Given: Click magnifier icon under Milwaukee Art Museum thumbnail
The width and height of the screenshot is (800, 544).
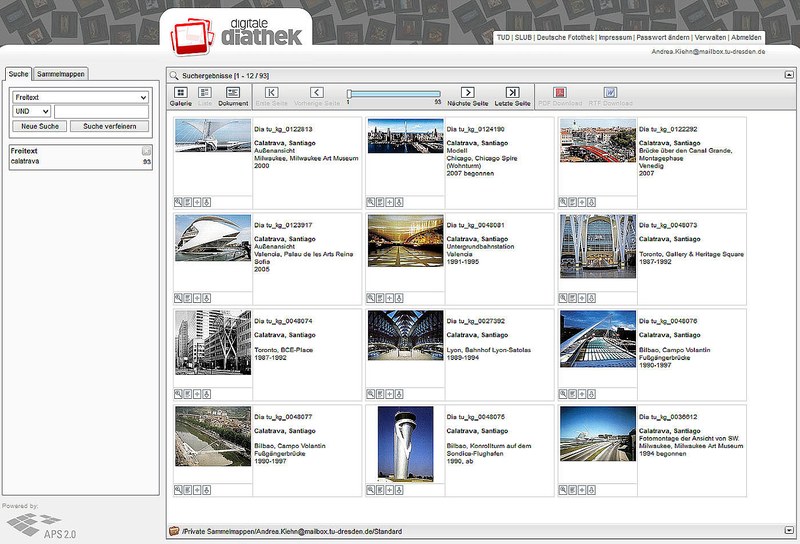Looking at the screenshot, I should coord(178,201).
